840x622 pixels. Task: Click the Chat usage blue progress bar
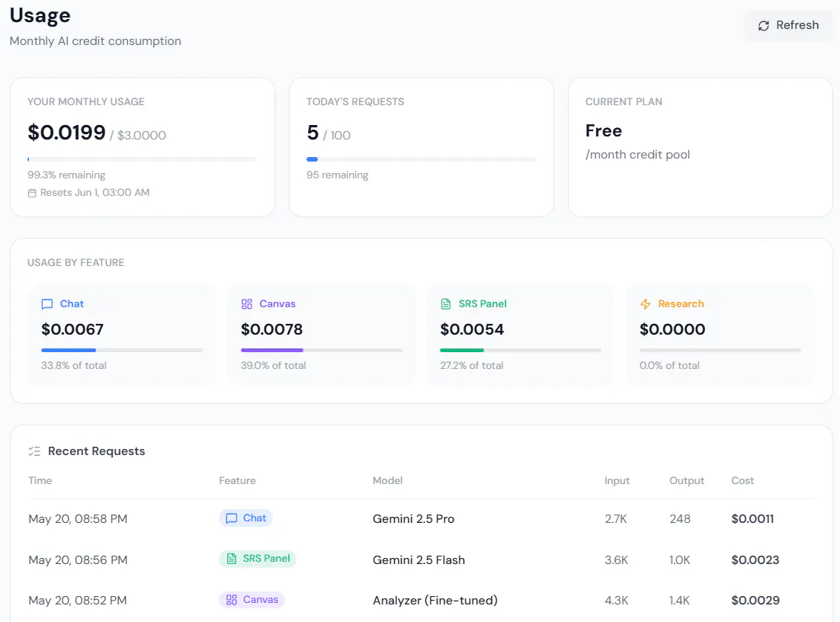coord(122,350)
